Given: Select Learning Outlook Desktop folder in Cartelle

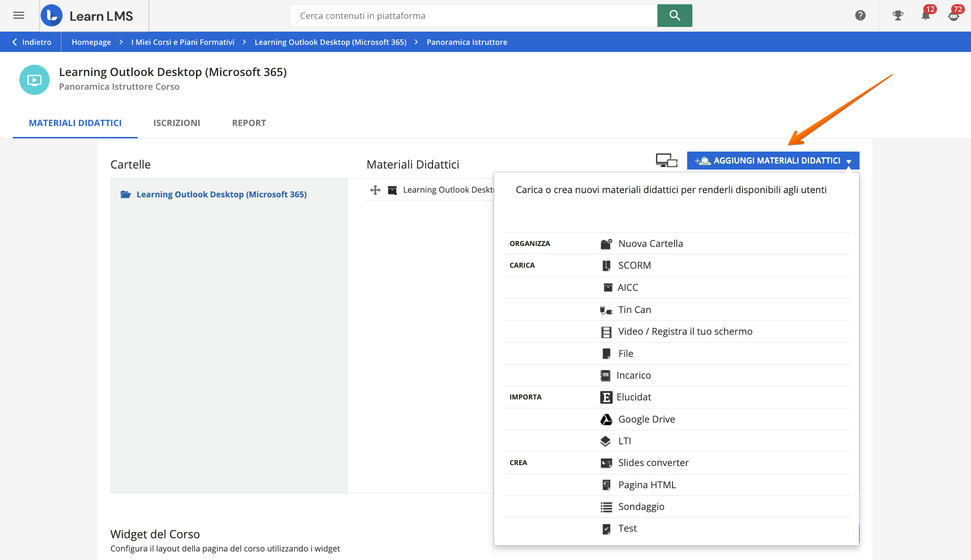Looking at the screenshot, I should (221, 194).
